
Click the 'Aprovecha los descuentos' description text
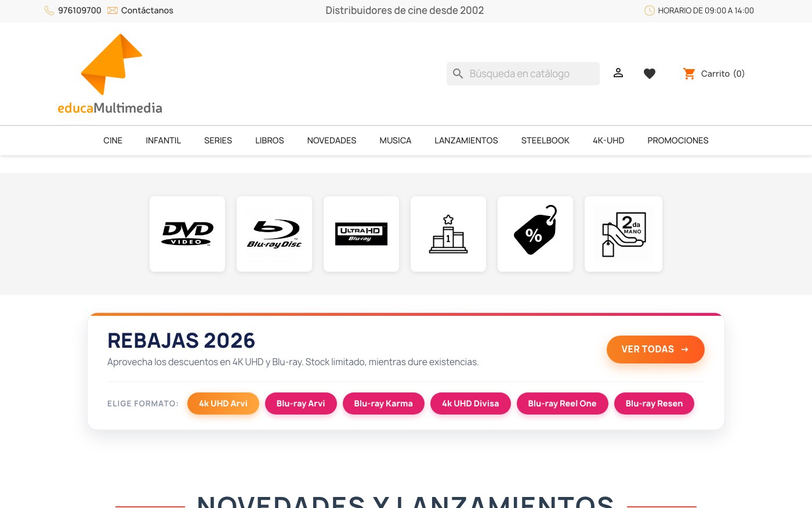pyautogui.click(x=293, y=362)
